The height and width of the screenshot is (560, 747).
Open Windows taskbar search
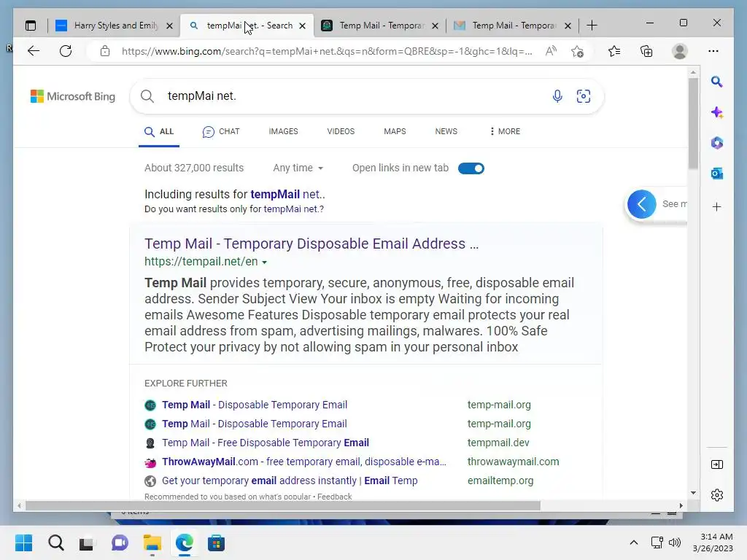click(55, 542)
